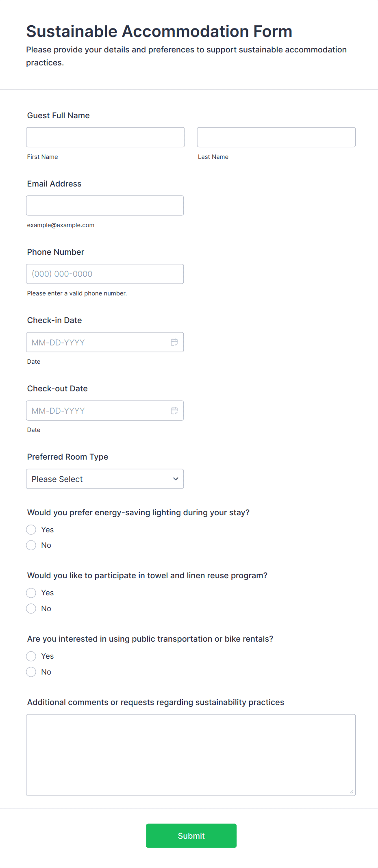Click the First Name input field
The height and width of the screenshot is (868, 378).
click(105, 137)
